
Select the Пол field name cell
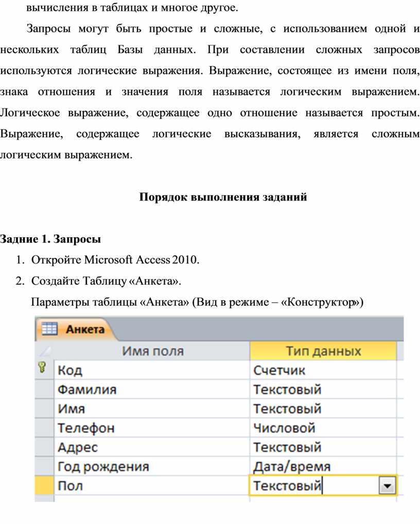point(152,485)
